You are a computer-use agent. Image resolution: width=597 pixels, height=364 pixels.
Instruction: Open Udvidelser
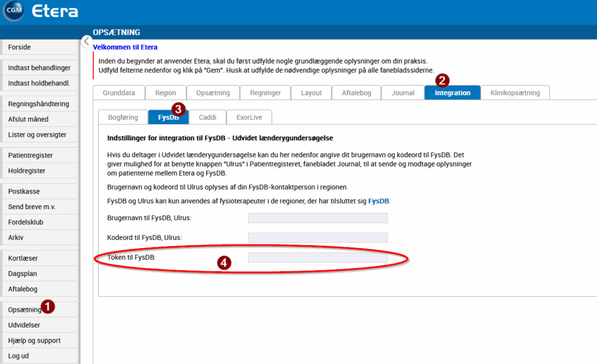coord(39,325)
